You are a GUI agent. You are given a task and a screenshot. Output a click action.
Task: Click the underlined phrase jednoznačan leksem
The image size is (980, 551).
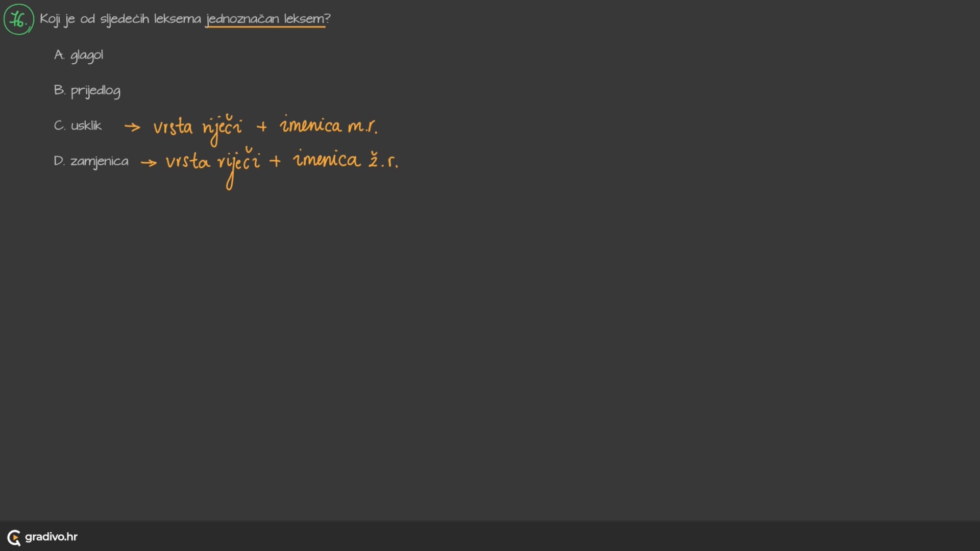point(265,19)
